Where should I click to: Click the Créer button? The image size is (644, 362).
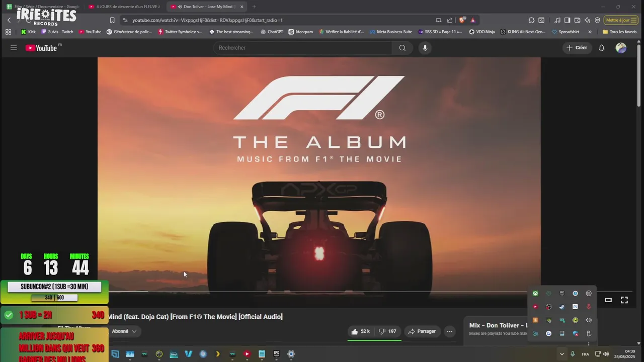[577, 48]
